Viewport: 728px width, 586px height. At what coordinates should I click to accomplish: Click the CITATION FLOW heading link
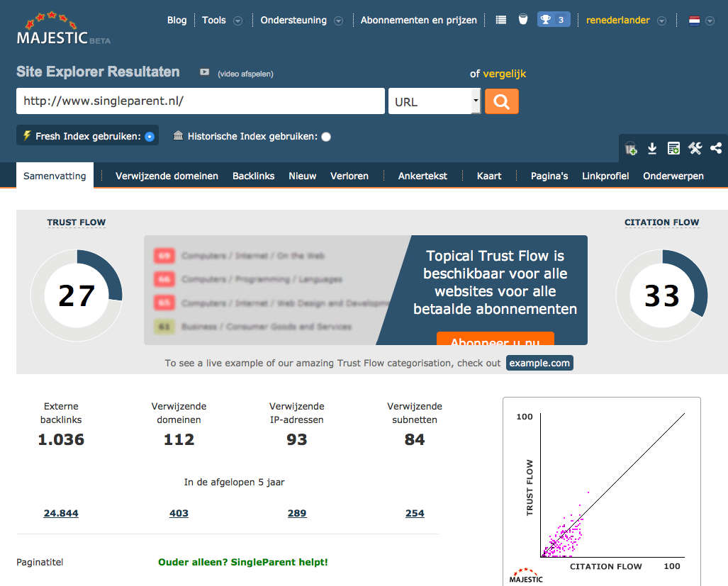661,222
